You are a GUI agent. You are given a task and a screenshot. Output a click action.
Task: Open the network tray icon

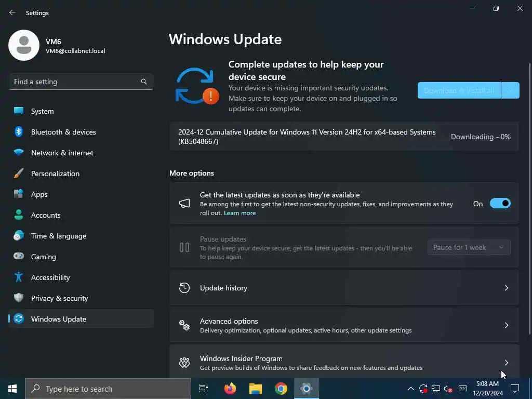point(436,389)
